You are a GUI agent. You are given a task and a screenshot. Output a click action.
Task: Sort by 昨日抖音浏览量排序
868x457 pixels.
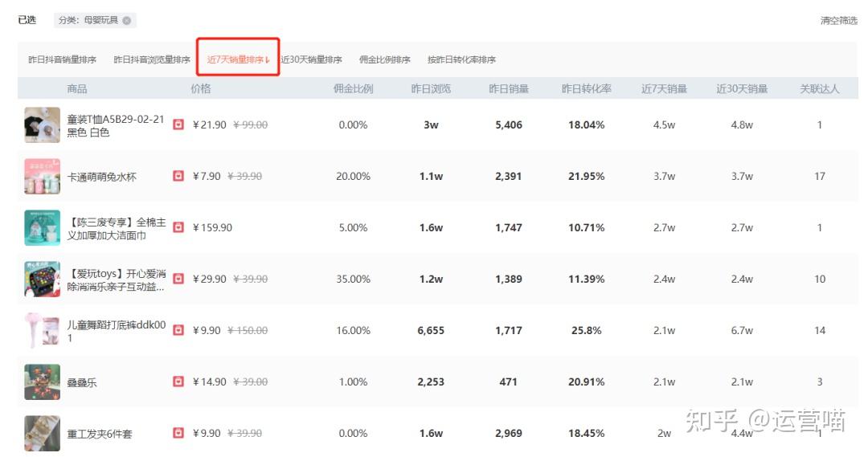tap(152, 59)
